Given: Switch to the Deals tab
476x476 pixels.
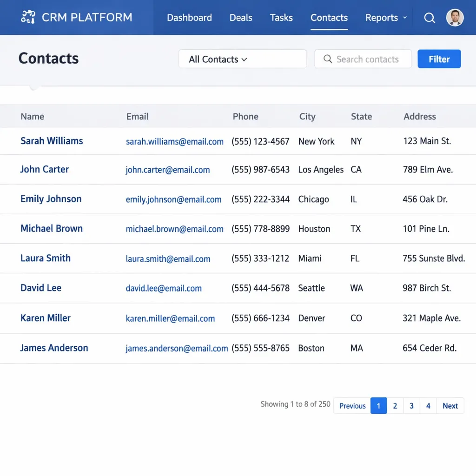Looking at the screenshot, I should pos(241,18).
